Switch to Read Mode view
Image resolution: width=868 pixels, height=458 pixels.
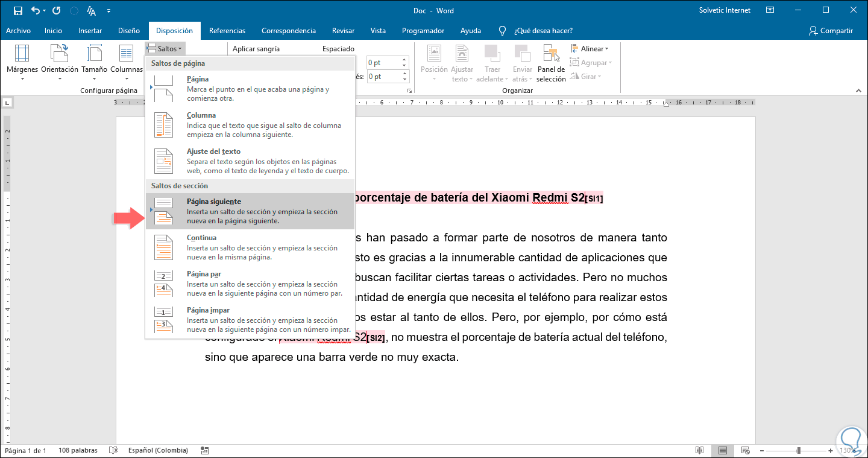(x=699, y=450)
